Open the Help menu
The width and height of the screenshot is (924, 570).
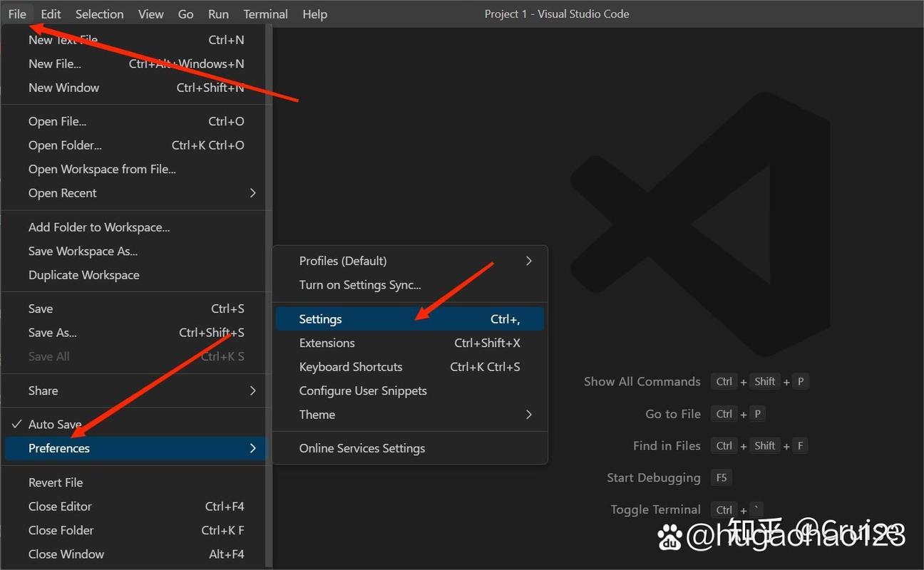click(x=314, y=14)
